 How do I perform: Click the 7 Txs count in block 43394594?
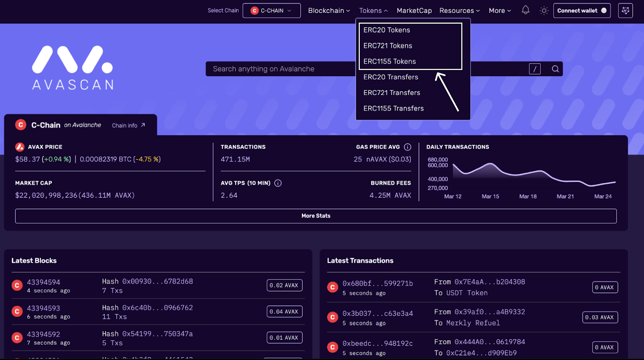pos(112,291)
